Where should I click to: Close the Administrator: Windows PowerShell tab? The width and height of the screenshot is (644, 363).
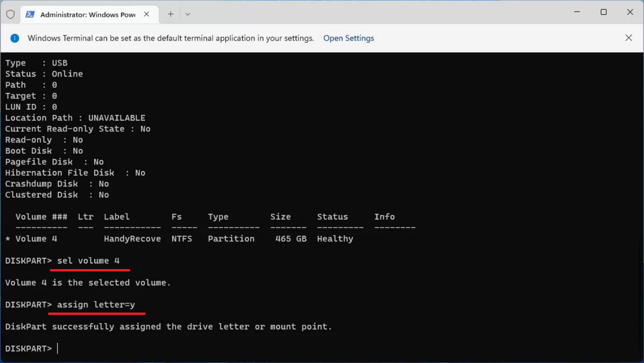click(x=147, y=14)
